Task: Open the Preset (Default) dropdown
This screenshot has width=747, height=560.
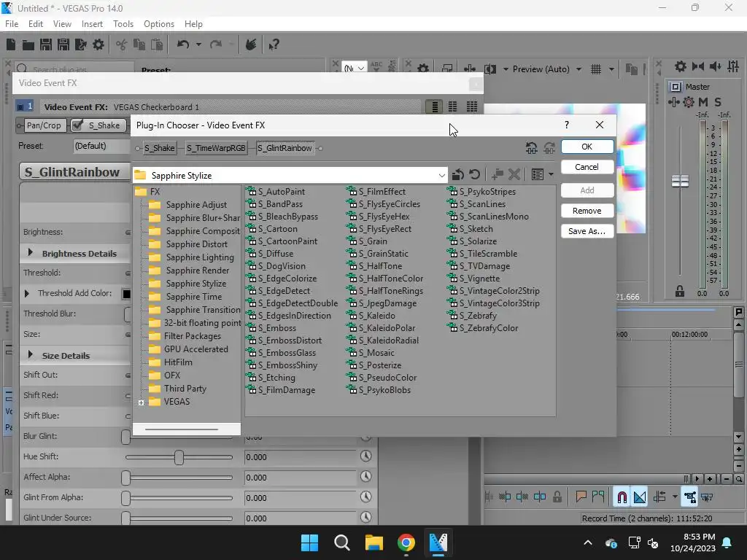Action: pyautogui.click(x=101, y=146)
